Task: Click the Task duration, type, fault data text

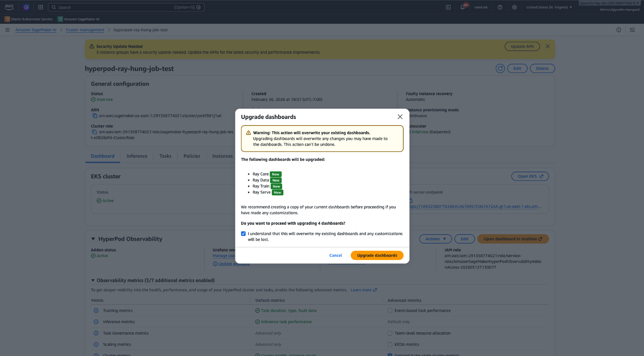Action: pyautogui.click(x=289, y=310)
